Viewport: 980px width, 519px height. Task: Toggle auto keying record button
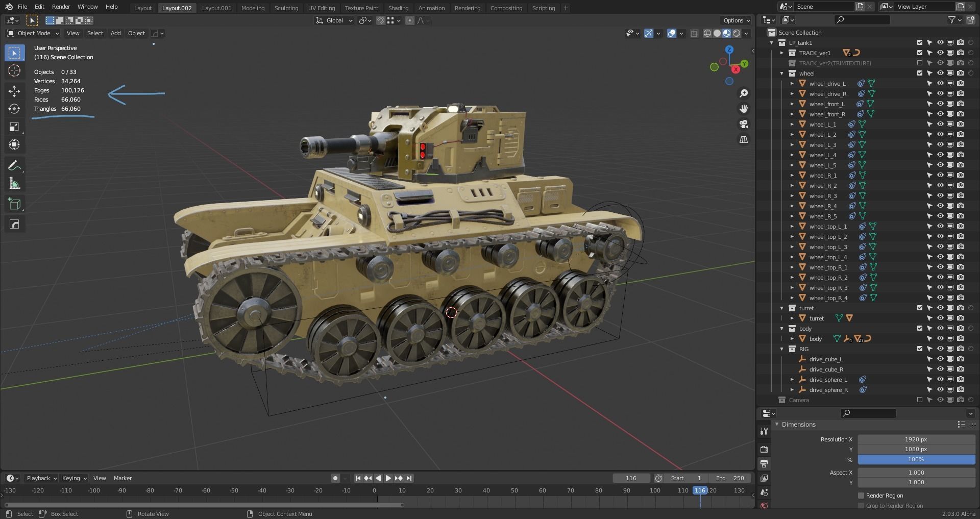point(335,478)
